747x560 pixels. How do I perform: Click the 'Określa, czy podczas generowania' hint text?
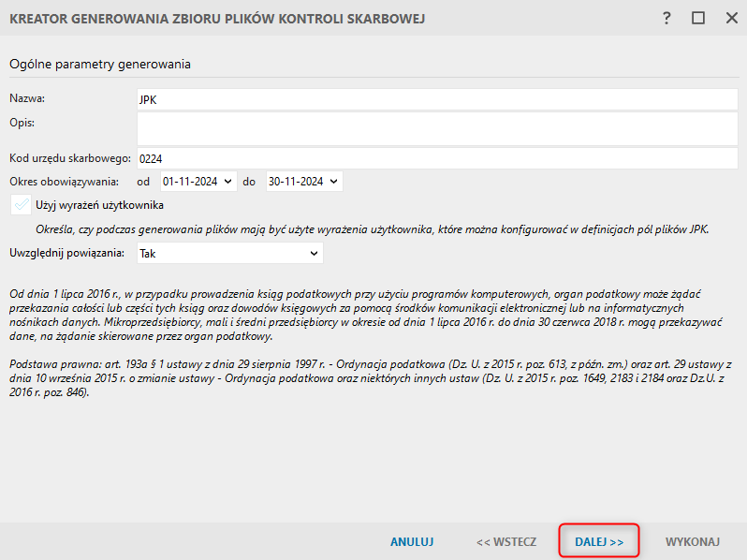click(x=372, y=229)
